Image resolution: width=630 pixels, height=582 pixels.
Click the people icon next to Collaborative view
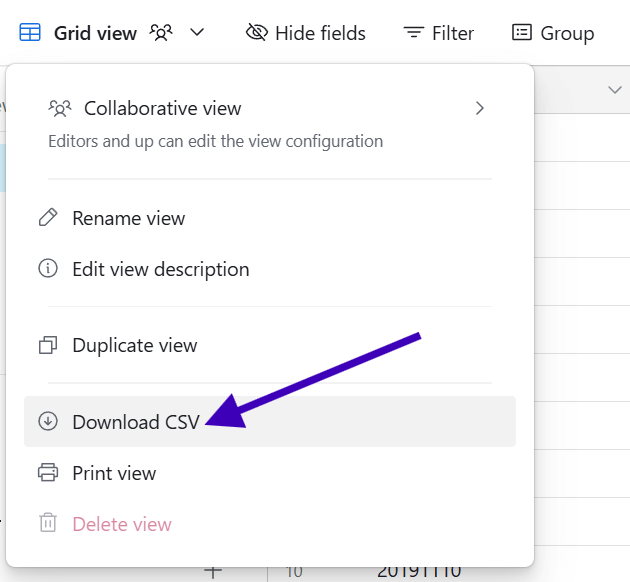pyautogui.click(x=60, y=108)
